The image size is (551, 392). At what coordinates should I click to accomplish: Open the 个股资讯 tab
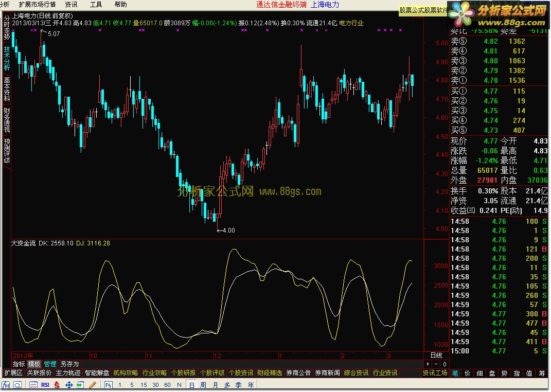241,373
